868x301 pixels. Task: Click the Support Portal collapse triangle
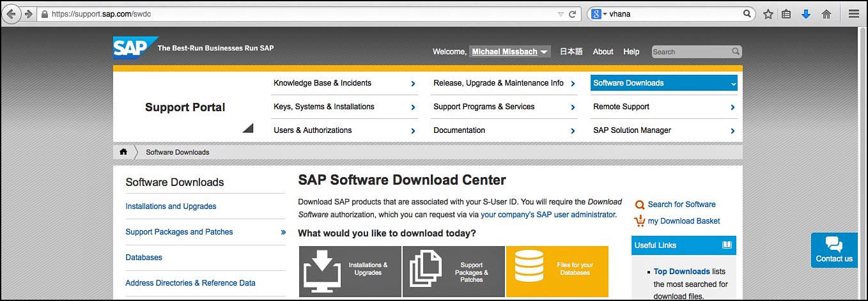tap(249, 128)
